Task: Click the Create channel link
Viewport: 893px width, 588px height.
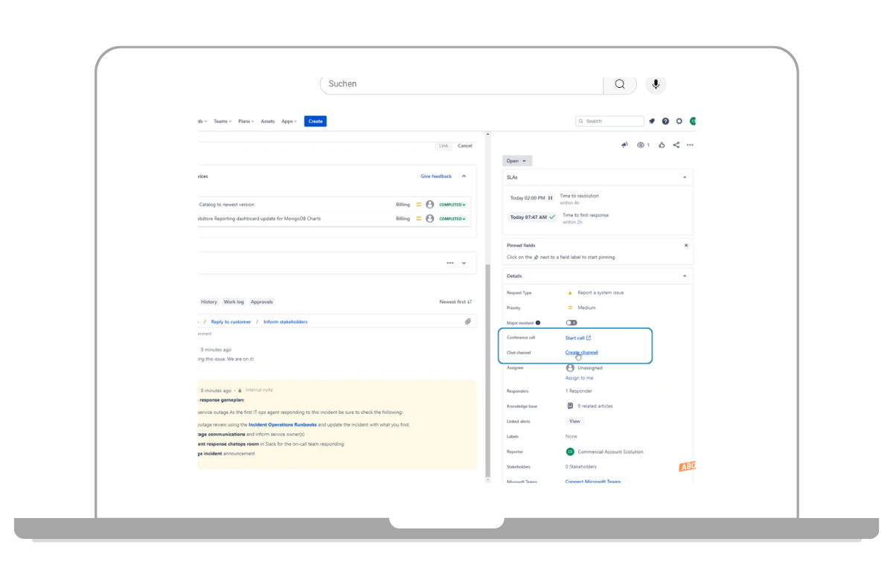Action: 581,353
